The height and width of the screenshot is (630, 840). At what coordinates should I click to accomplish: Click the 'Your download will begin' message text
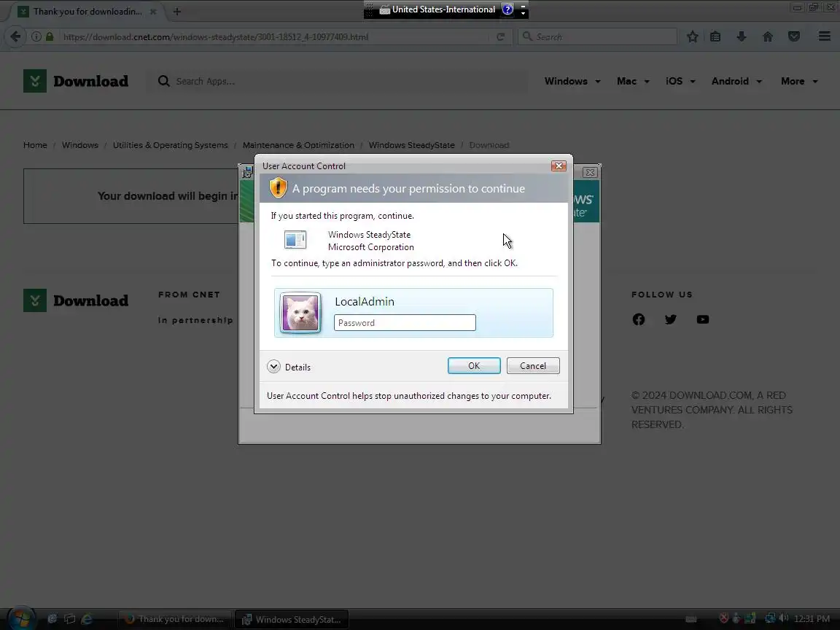point(167,196)
